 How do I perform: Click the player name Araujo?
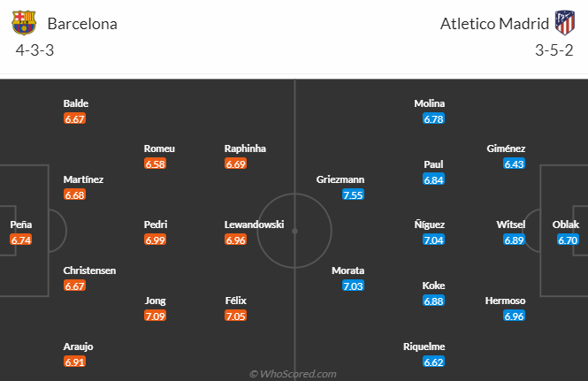pyautogui.click(x=78, y=347)
